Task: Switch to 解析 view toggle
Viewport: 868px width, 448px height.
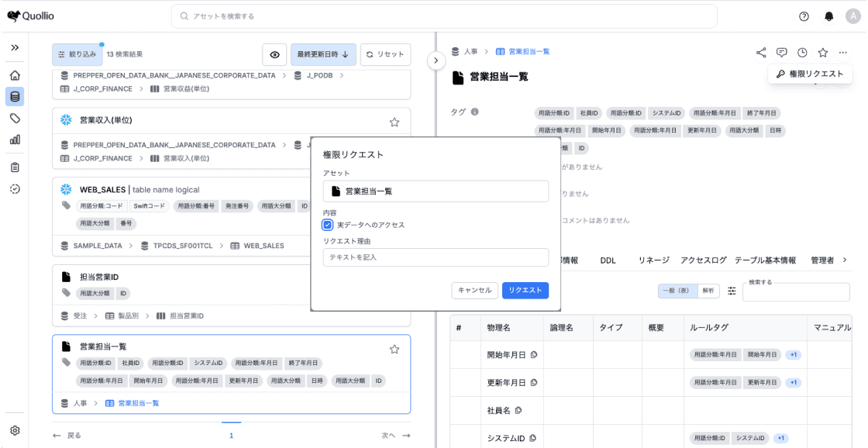Action: (x=708, y=291)
